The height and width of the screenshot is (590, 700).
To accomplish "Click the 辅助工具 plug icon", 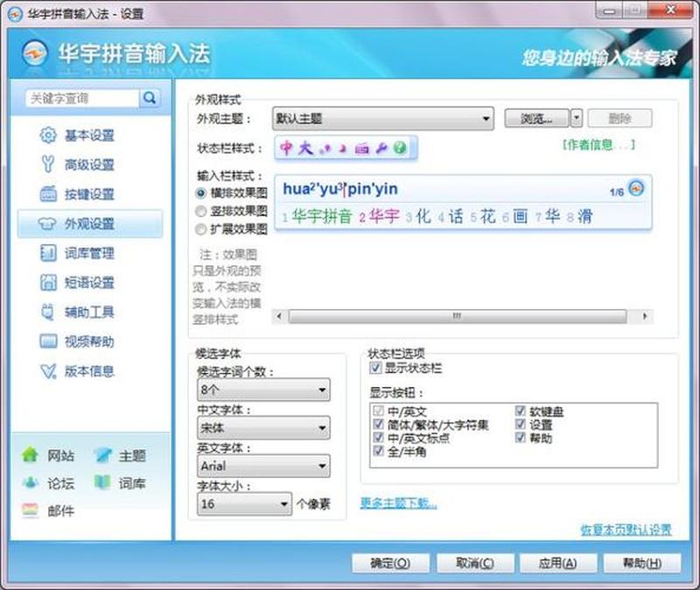I will [47, 312].
